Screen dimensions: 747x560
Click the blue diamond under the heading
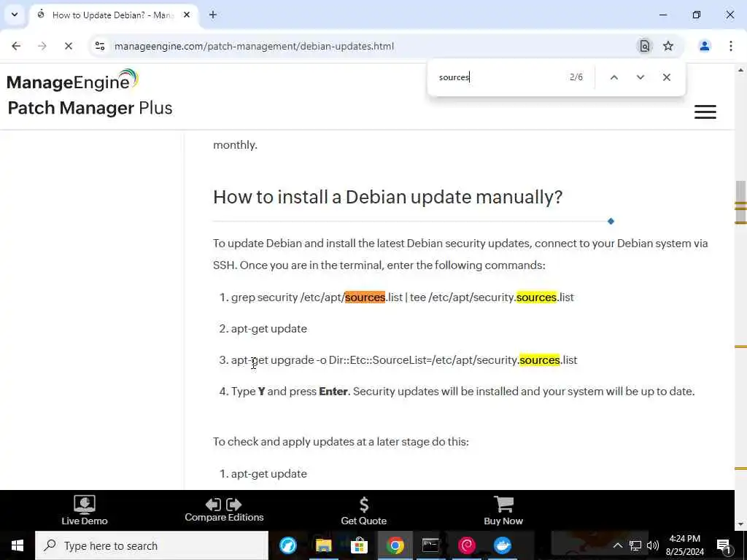point(611,222)
